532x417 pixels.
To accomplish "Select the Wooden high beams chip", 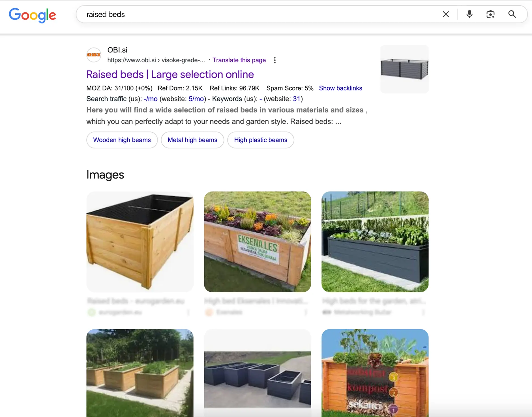I will tap(122, 140).
